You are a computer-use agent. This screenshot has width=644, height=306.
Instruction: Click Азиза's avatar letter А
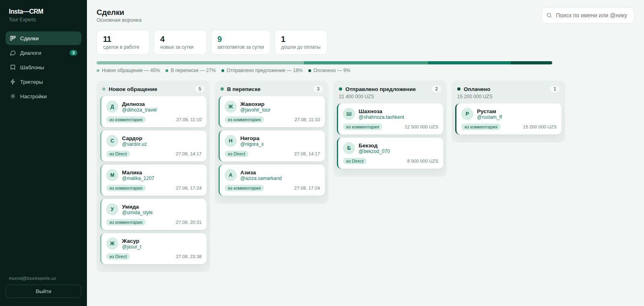point(231,175)
